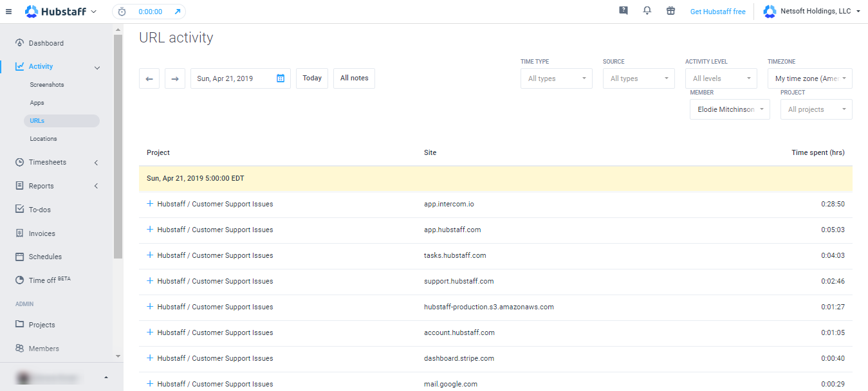
Task: Open the calendar date picker icon
Action: [281, 78]
